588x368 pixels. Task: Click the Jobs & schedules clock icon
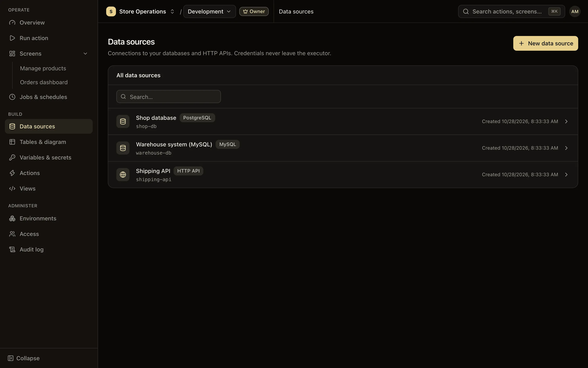(12, 97)
